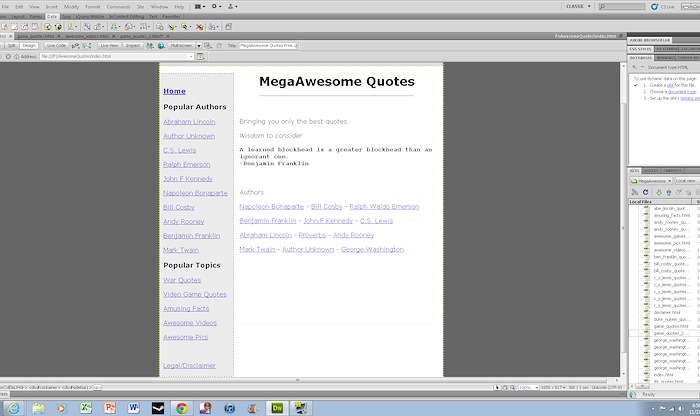700x416 pixels.
Task: Open Internet Explorer from the taskbar
Action: (x=13, y=408)
